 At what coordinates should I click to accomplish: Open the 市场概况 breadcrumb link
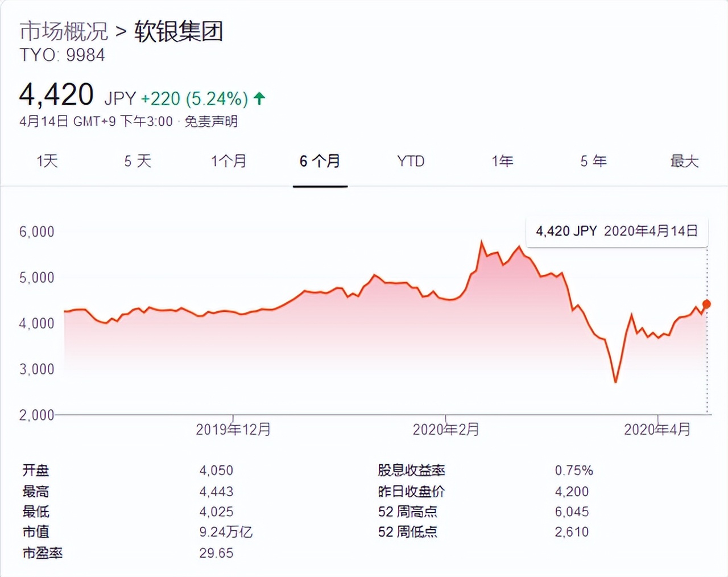point(63,32)
